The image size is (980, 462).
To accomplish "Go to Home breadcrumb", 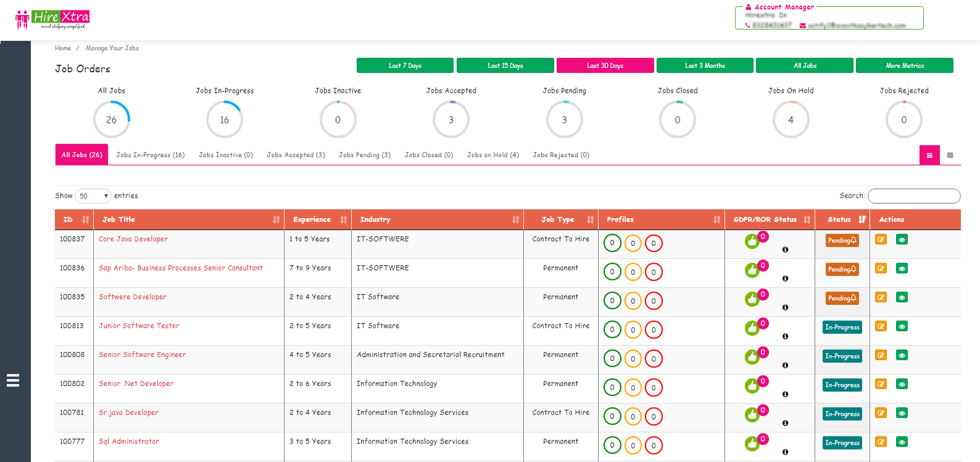I will (63, 48).
